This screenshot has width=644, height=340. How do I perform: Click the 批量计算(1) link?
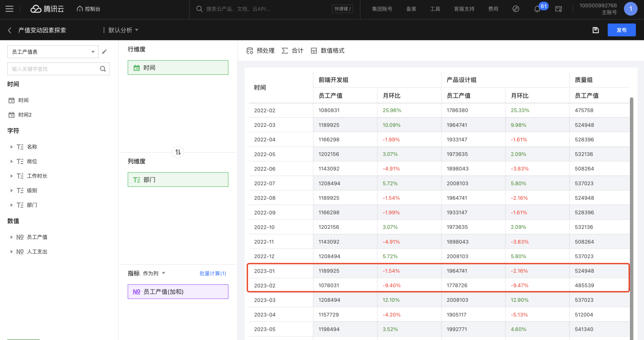[213, 274]
